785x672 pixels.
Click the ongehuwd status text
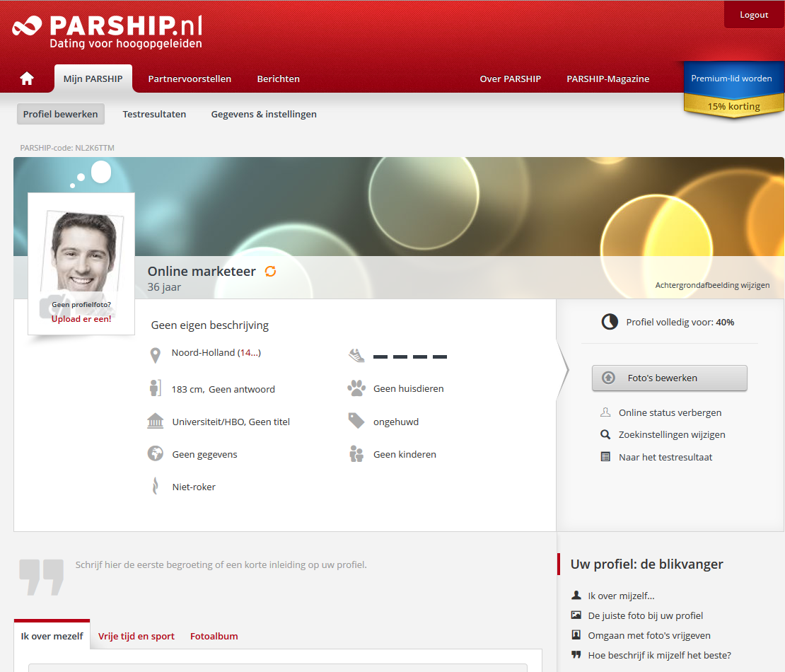tap(396, 422)
